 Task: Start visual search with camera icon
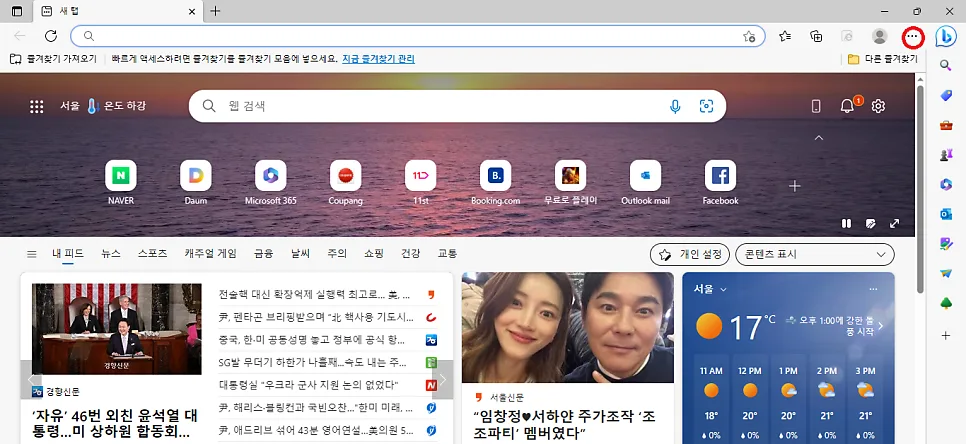pyautogui.click(x=706, y=107)
